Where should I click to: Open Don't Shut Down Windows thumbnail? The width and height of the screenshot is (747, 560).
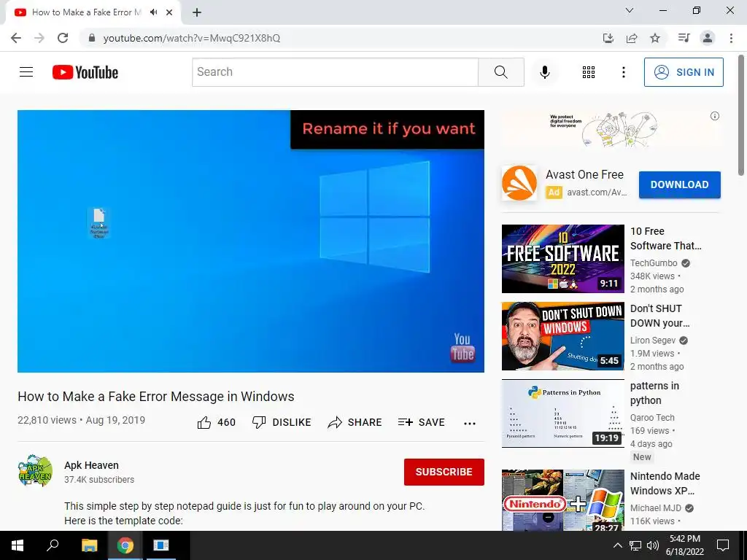(562, 336)
